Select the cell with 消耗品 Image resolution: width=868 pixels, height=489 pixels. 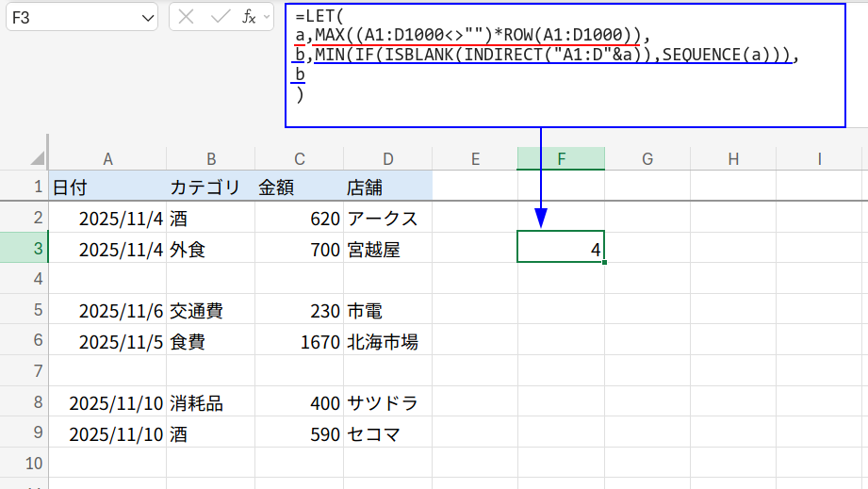click(211, 402)
